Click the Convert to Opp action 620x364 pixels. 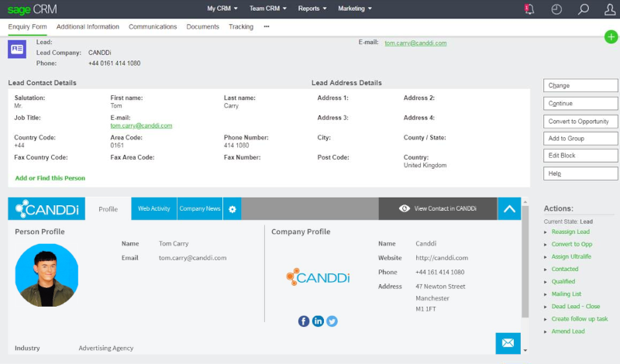coord(572,244)
